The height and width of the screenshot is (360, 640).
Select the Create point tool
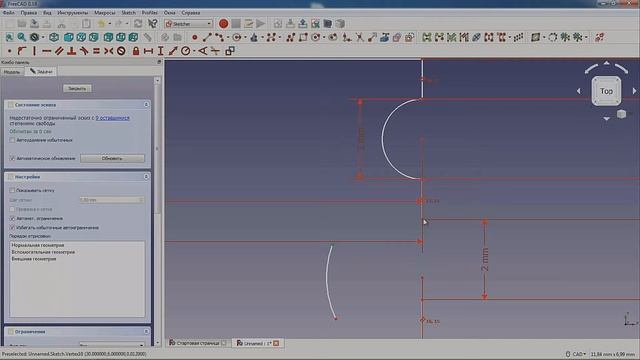coord(194,38)
